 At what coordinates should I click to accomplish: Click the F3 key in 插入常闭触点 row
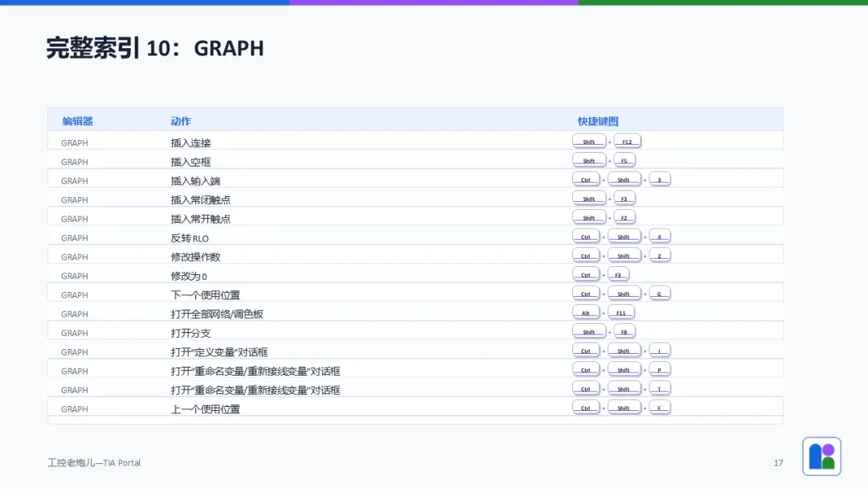pos(624,199)
